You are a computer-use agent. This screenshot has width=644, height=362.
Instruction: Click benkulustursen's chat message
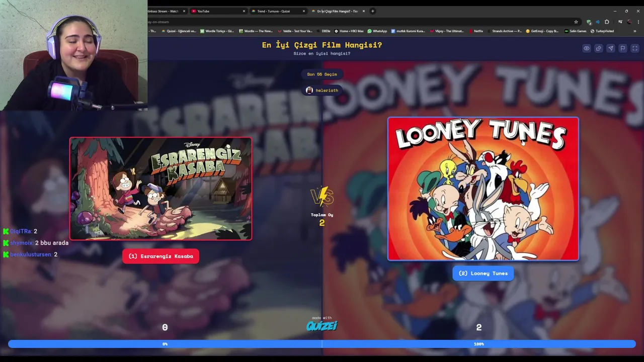[x=30, y=254]
